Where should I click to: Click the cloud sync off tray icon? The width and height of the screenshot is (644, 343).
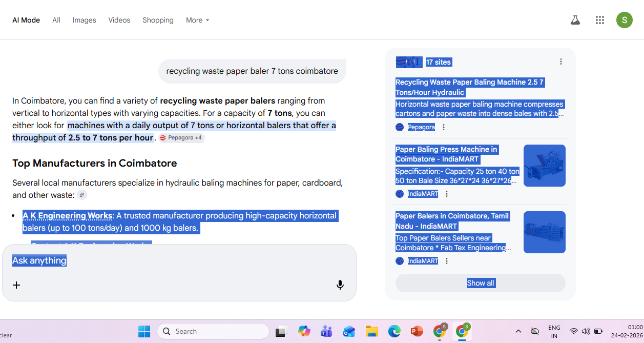pos(535,331)
